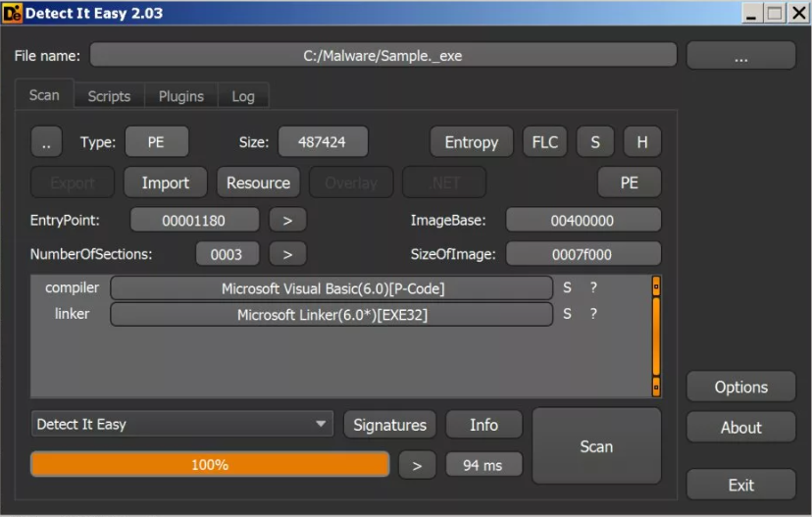Switch to the Log tab
812x517 pixels.
(243, 96)
